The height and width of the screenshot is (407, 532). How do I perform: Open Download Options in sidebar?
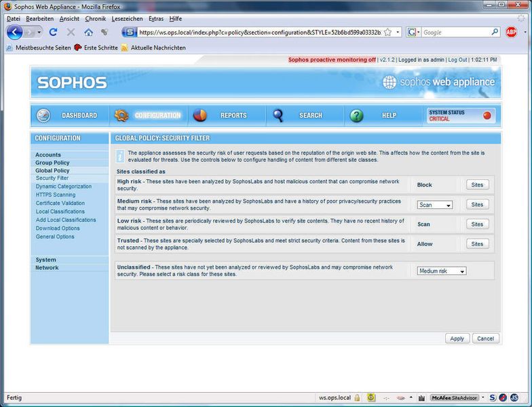point(58,228)
